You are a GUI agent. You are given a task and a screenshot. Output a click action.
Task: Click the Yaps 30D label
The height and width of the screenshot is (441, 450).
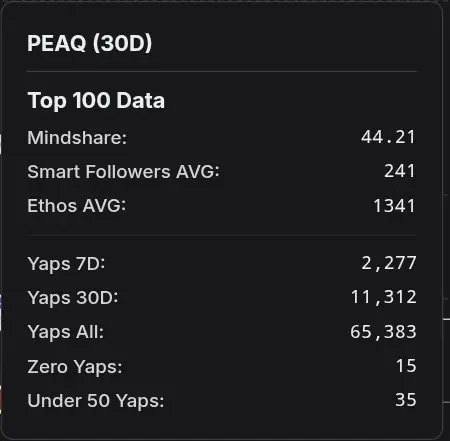[x=73, y=298]
